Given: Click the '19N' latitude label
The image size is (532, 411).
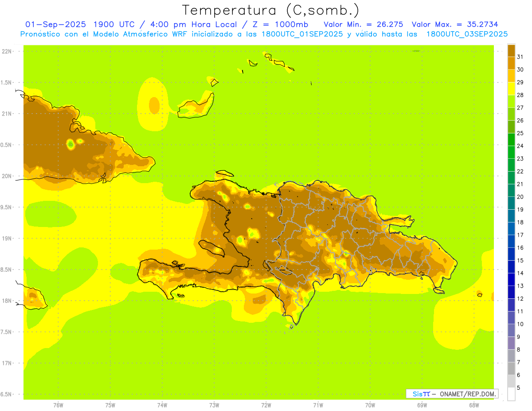Looking at the screenshot, I should point(7,238).
